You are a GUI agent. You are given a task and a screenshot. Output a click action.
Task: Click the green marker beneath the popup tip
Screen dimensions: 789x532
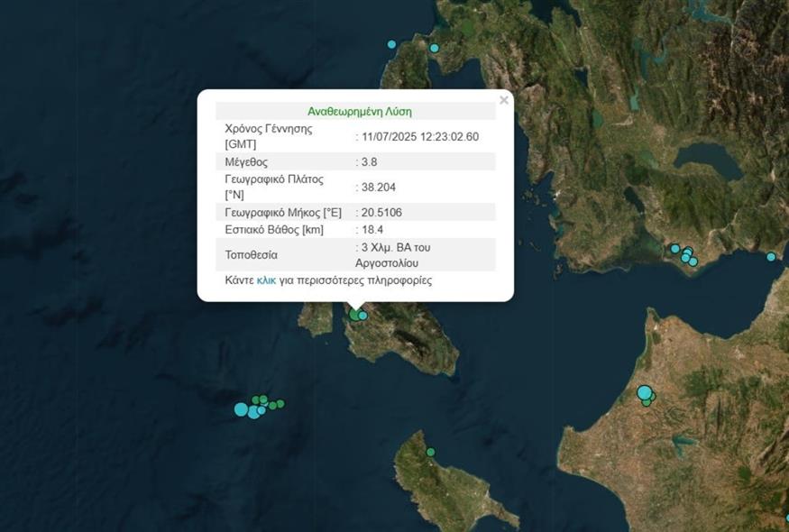pyautogui.click(x=354, y=315)
